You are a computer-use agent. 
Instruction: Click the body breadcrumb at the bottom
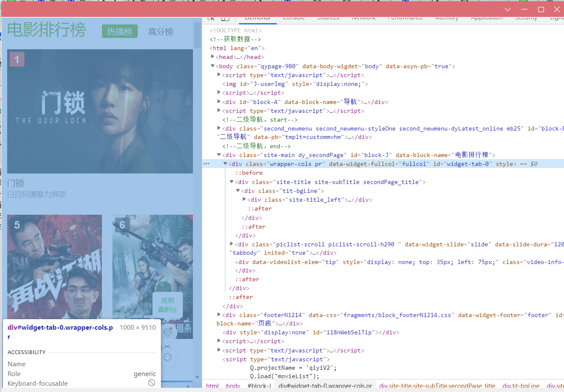[233, 386]
